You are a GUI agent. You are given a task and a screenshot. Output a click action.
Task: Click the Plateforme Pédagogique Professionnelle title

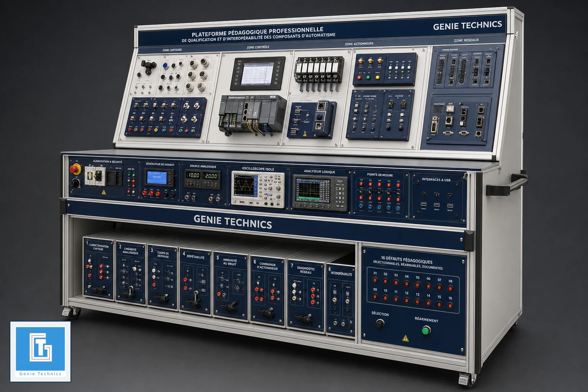tap(258, 31)
